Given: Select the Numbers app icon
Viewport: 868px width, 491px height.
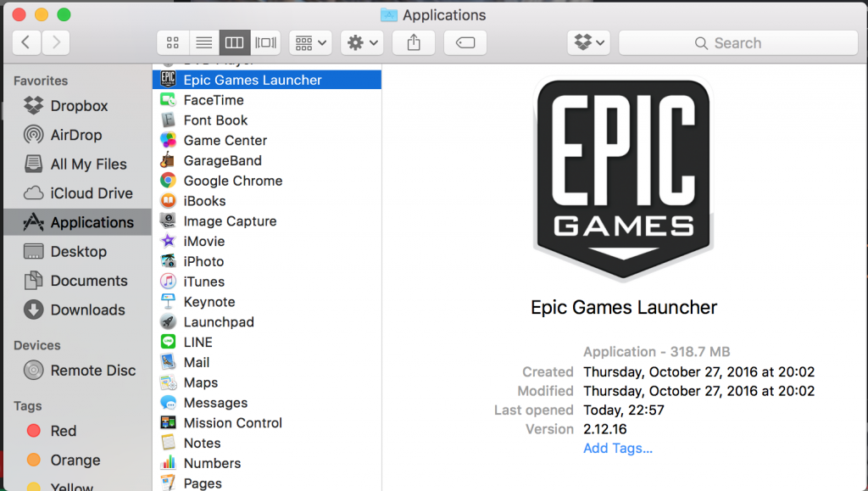Looking at the screenshot, I should pyautogui.click(x=169, y=463).
